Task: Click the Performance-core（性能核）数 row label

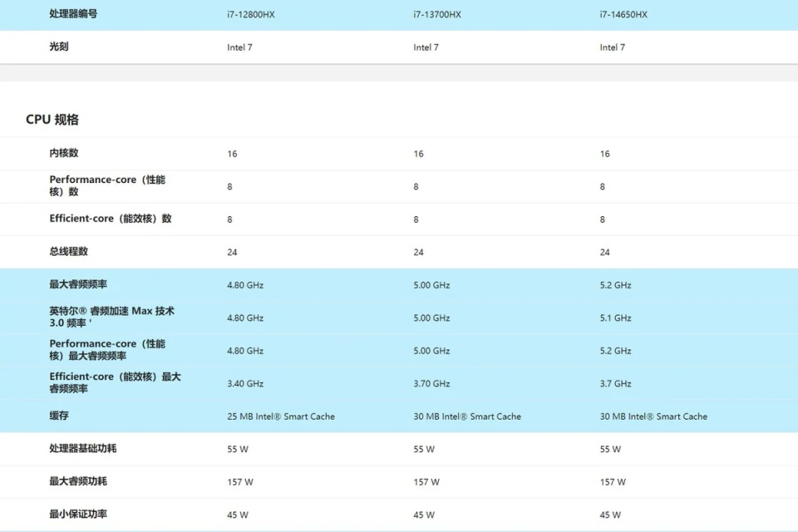Action: (107, 185)
